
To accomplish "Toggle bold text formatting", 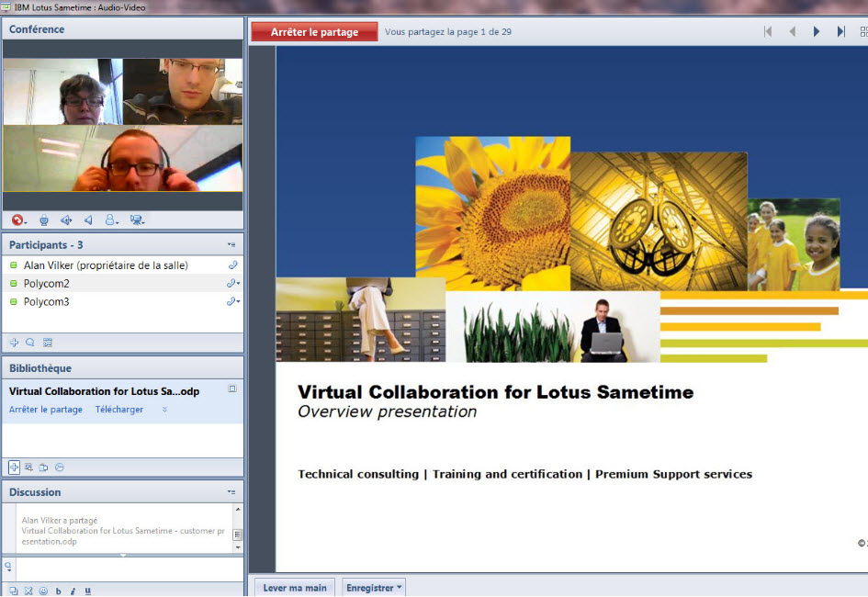I will pos(58,591).
